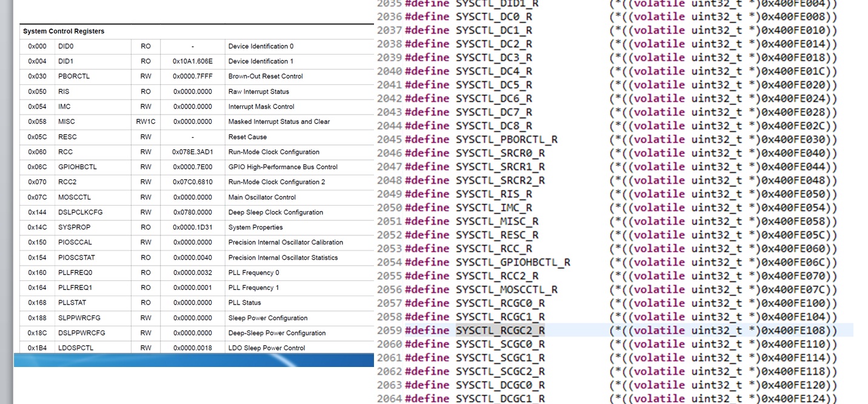Click offset 0x14C in the register table
Image resolution: width=868 pixels, height=404 pixels.
(x=37, y=227)
